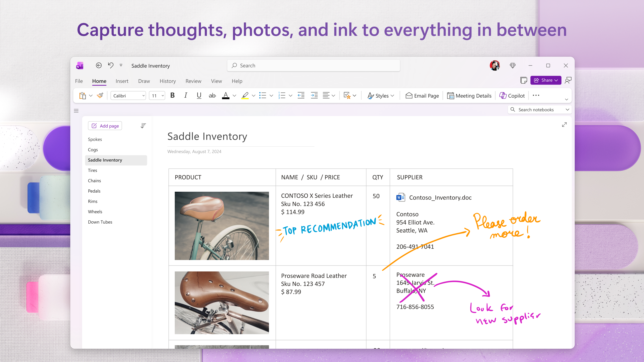Switch to the Draw ribbon tab
Viewport: 644px width, 362px height.
[144, 81]
